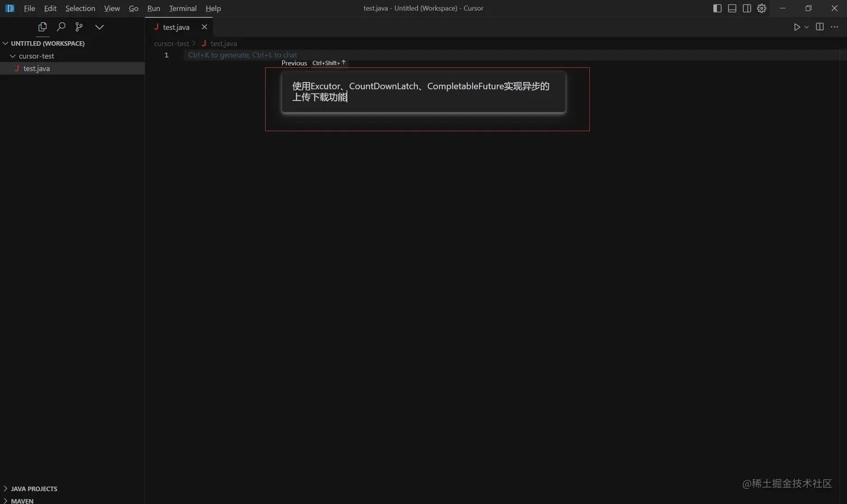This screenshot has width=847, height=504.
Task: Focus the AI prompt input box
Action: [x=424, y=92]
